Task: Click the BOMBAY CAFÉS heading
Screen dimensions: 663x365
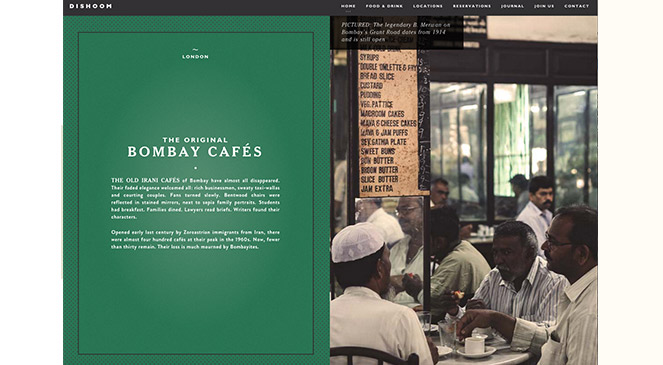Action: [195, 152]
